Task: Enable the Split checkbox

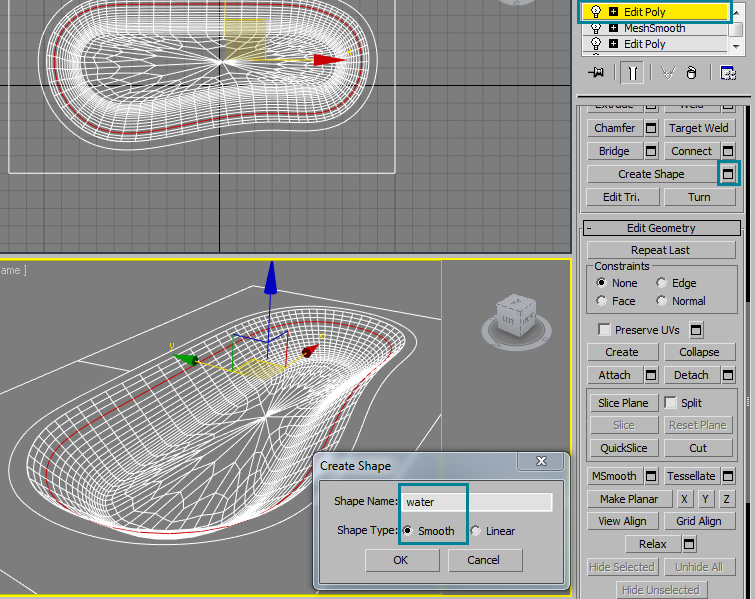Action: pyautogui.click(x=671, y=402)
